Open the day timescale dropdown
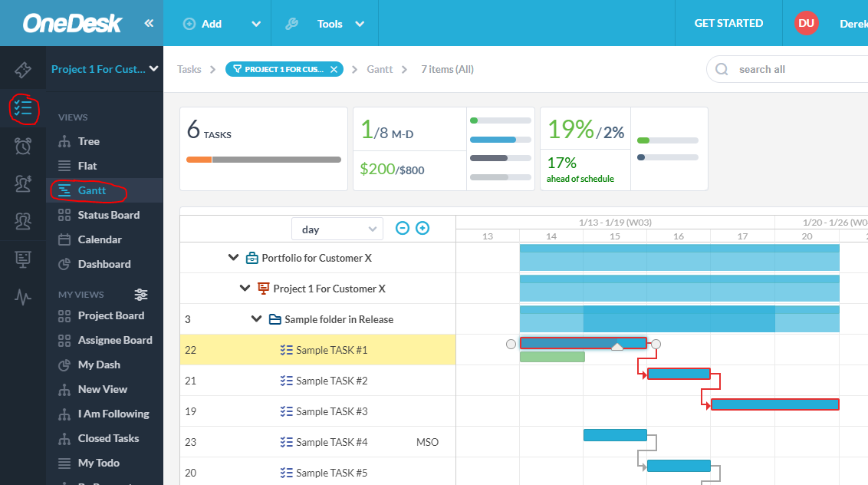This screenshot has width=868, height=485. 337,229
